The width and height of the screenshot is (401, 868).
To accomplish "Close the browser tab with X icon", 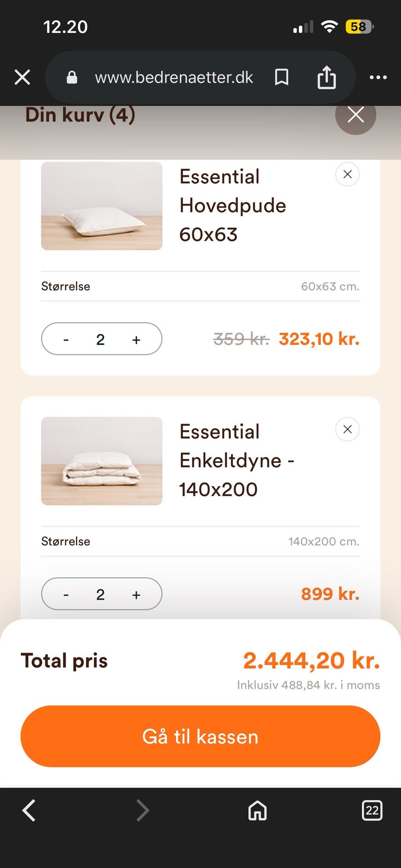I will pyautogui.click(x=22, y=77).
